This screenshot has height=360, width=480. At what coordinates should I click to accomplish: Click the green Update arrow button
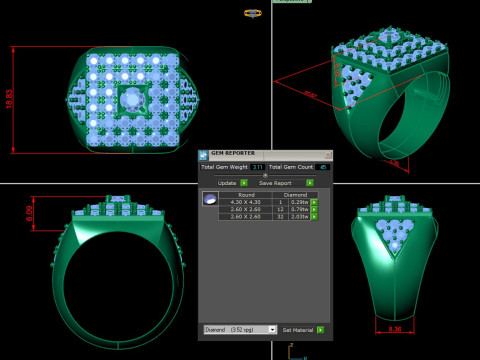[244, 183]
